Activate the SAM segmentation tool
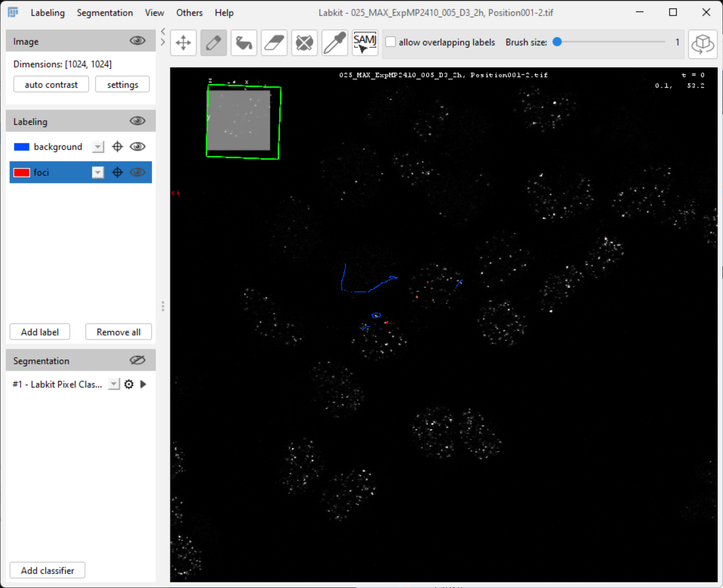The image size is (723, 588). coord(365,42)
